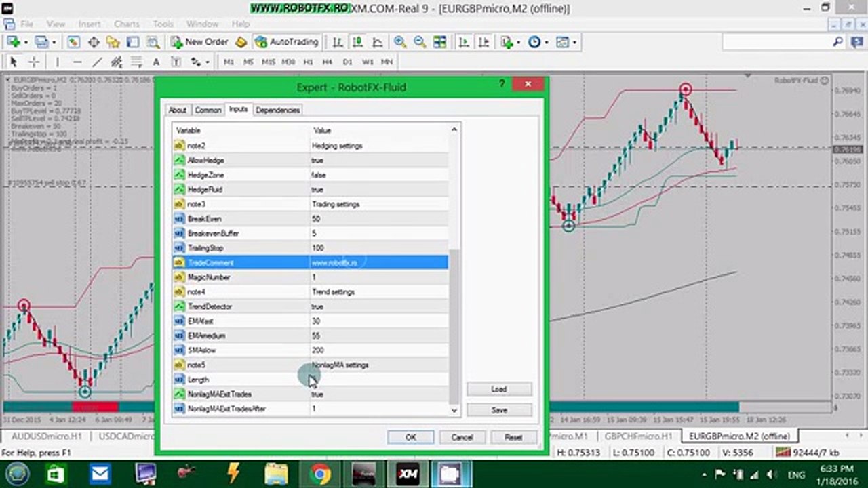Image resolution: width=868 pixels, height=488 pixels.
Task: Select the Text tool letter A
Action: (x=156, y=62)
